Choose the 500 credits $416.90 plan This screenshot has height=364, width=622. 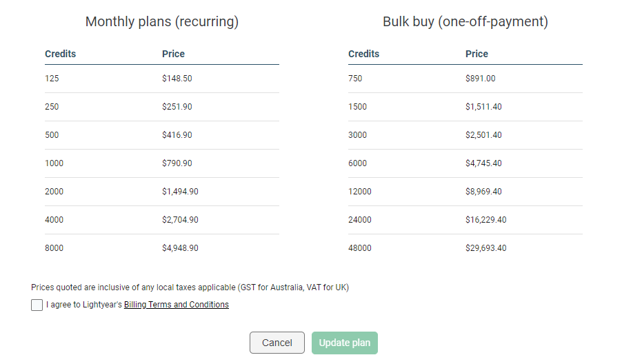tap(162, 135)
